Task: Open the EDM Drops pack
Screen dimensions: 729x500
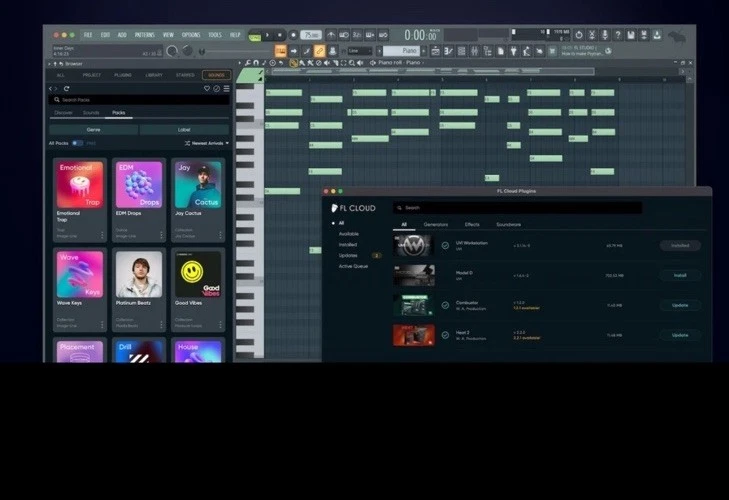Action: pos(139,200)
